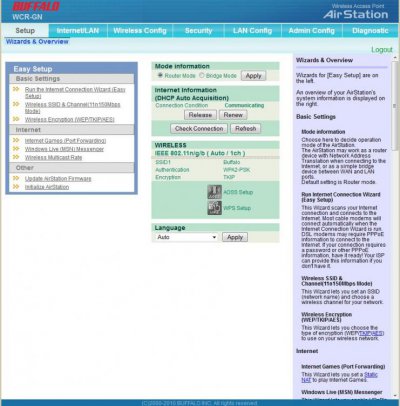The width and height of the screenshot is (400, 406).
Task: Click the Logout link
Action: tap(382, 50)
